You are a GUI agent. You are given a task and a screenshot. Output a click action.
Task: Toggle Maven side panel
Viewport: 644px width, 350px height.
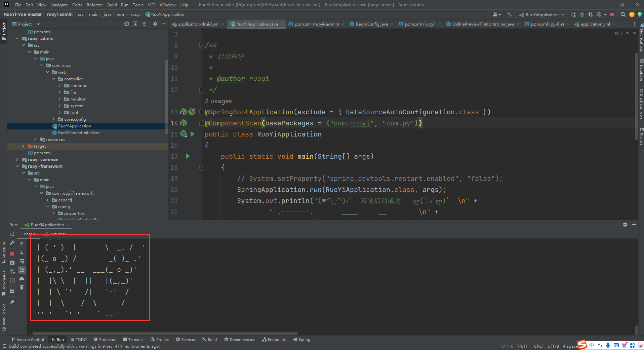coord(641,136)
